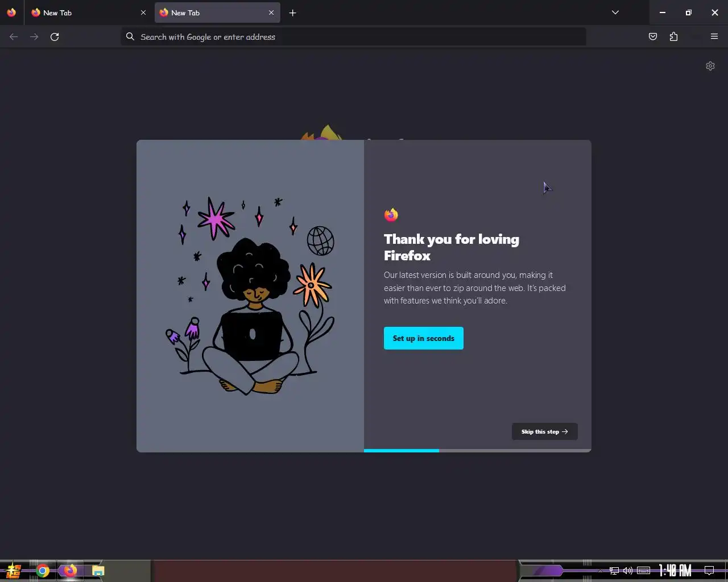Screen dimensions: 728x582
Task: Click the woman with laptop illustration
Action: tap(250, 296)
